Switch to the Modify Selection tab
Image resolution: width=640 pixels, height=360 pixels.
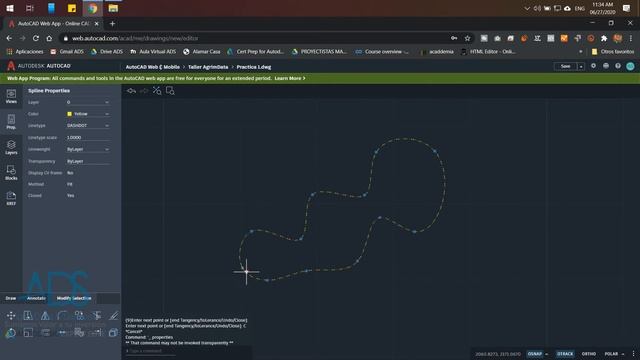coord(74,298)
